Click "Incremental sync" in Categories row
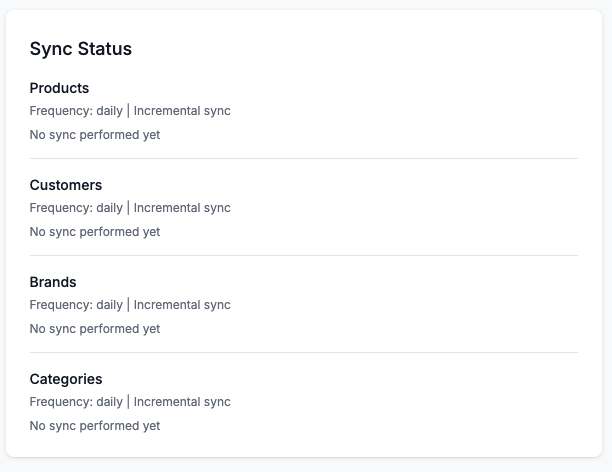This screenshot has height=472, width=612. pyautogui.click(x=182, y=402)
